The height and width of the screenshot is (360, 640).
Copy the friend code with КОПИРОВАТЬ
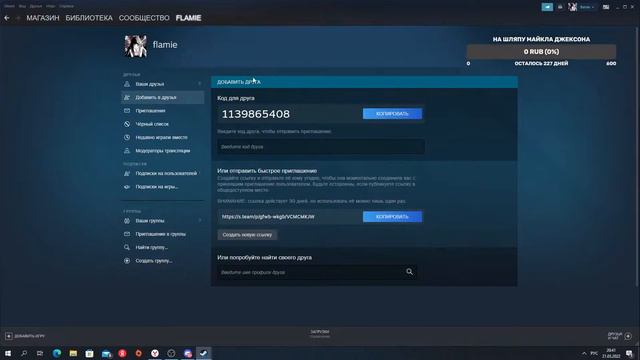[392, 114]
